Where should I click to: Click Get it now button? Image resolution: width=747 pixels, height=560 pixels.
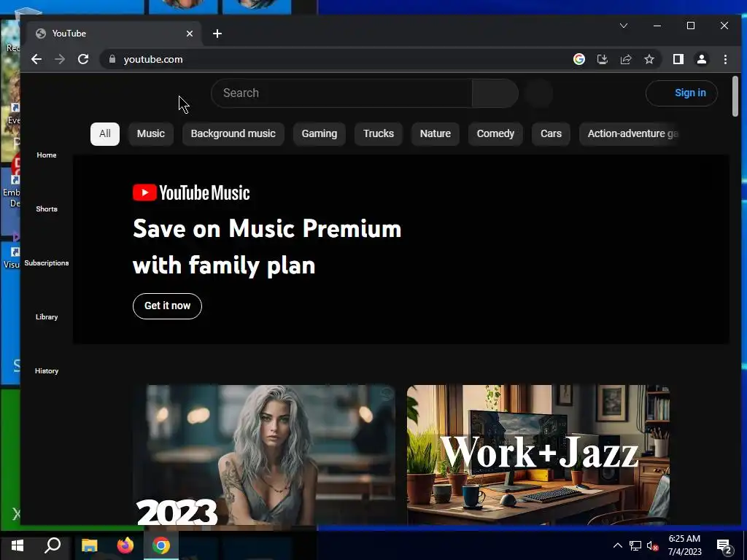point(167,306)
